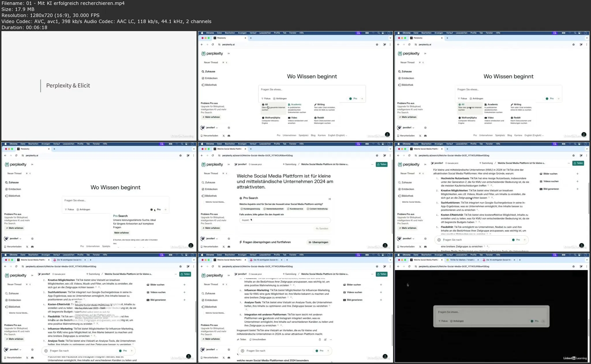The image size is (591, 364).
Task: Click the X social icon in the Pro Search question frame
Action: (x=223, y=247)
